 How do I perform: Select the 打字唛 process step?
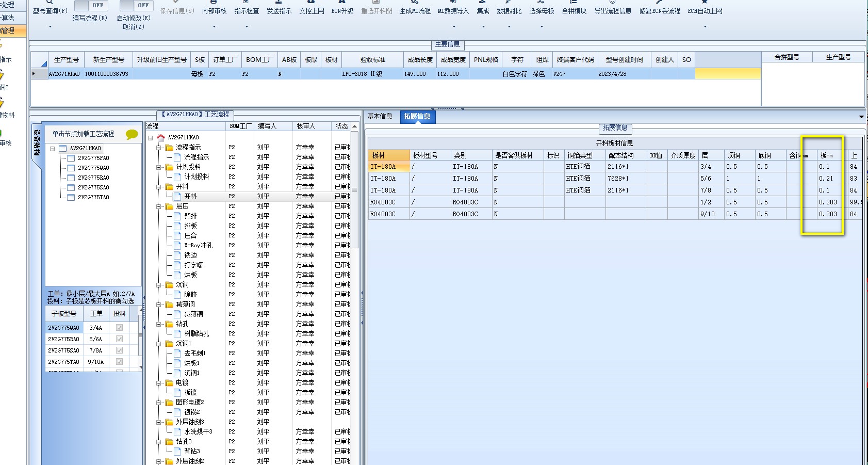(193, 265)
